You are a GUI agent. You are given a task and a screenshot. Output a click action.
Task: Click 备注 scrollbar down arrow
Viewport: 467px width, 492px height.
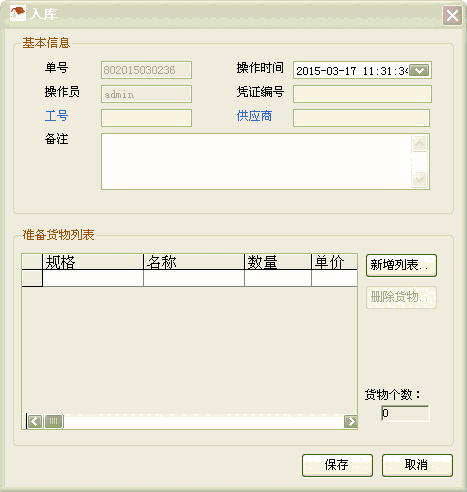(x=419, y=180)
